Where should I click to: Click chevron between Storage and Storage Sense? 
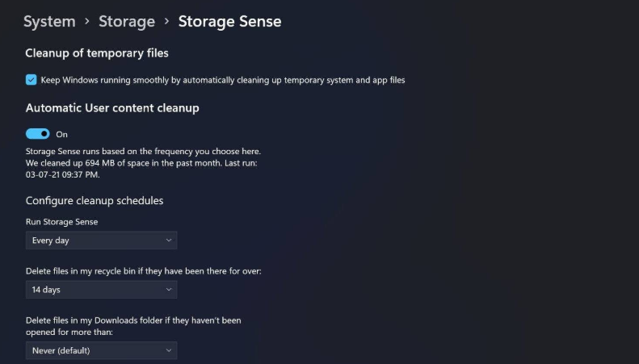(x=166, y=23)
